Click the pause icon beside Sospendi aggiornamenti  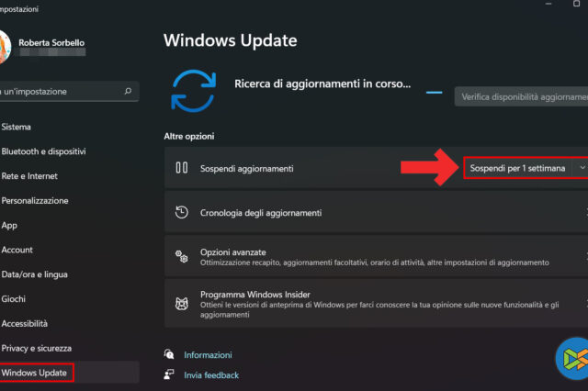[x=182, y=167]
